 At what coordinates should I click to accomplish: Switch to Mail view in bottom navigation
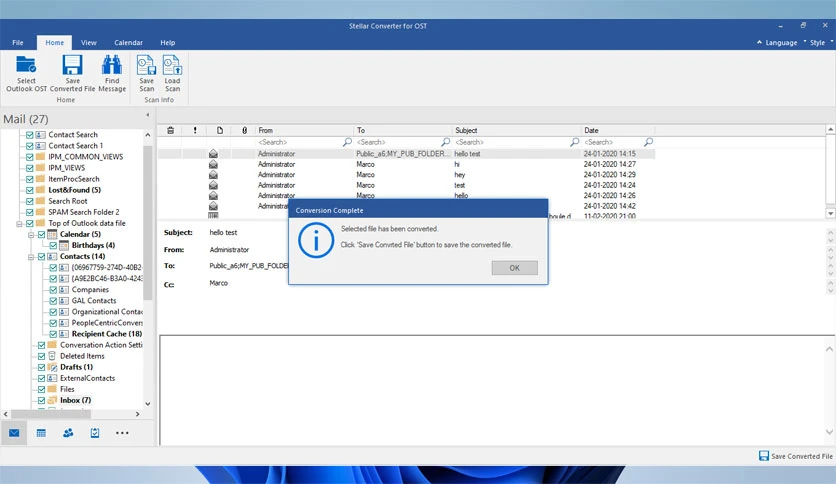point(14,433)
